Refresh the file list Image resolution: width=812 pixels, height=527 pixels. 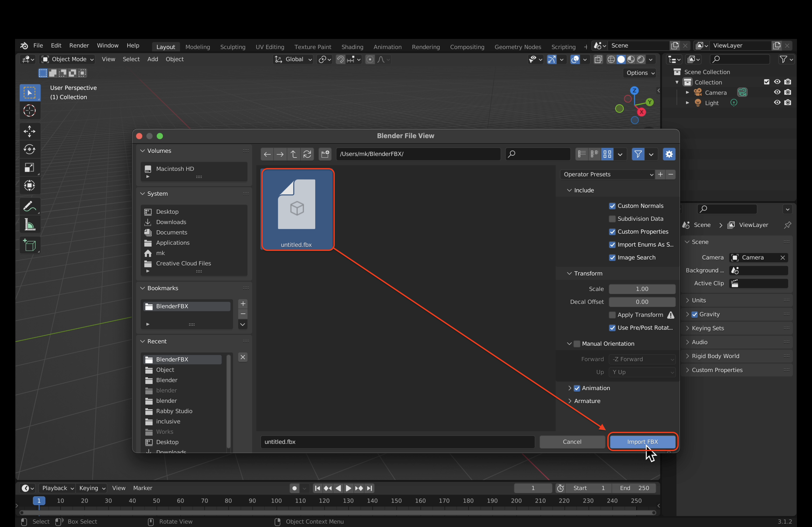tap(307, 154)
